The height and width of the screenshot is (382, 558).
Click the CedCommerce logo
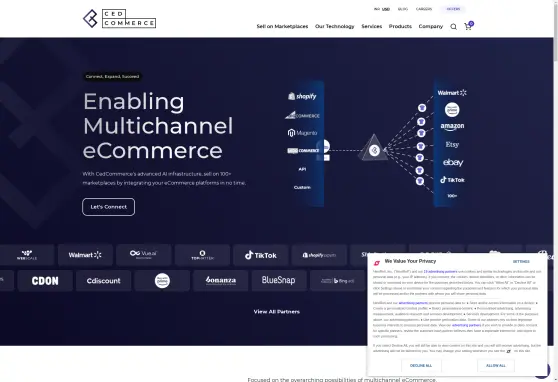pos(119,19)
